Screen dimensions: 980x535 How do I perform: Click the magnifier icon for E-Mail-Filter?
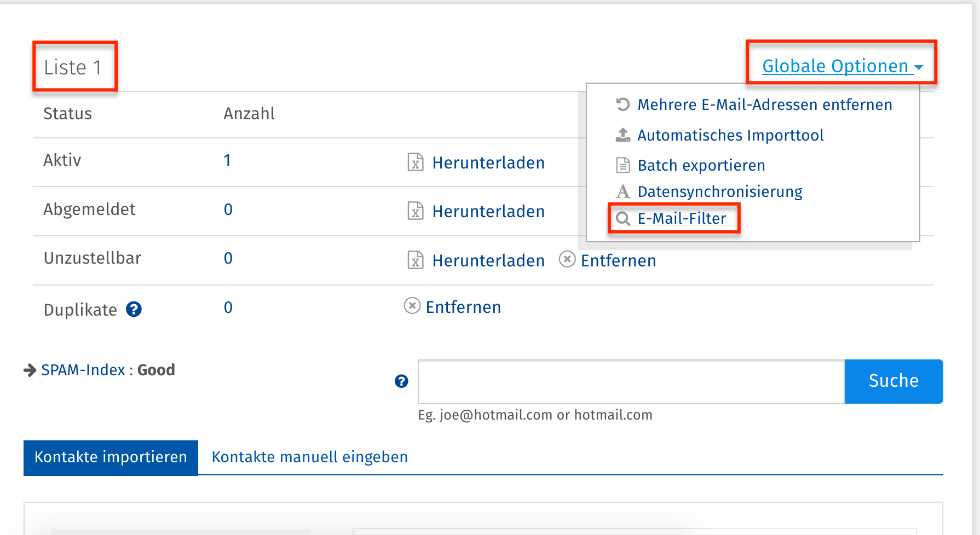[x=623, y=219]
